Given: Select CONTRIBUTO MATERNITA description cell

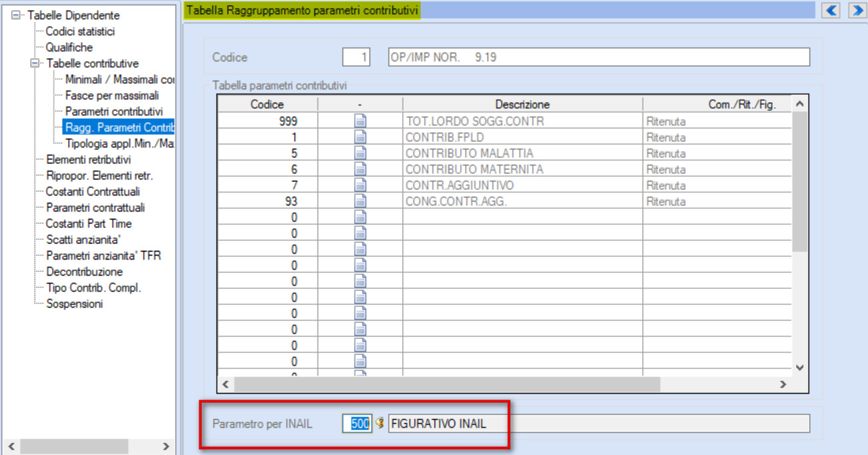Looking at the screenshot, I should click(x=523, y=169).
